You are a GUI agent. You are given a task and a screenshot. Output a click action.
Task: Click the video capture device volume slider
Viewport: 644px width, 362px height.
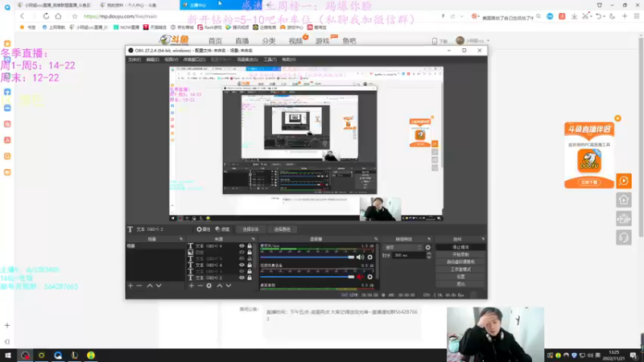point(308,277)
